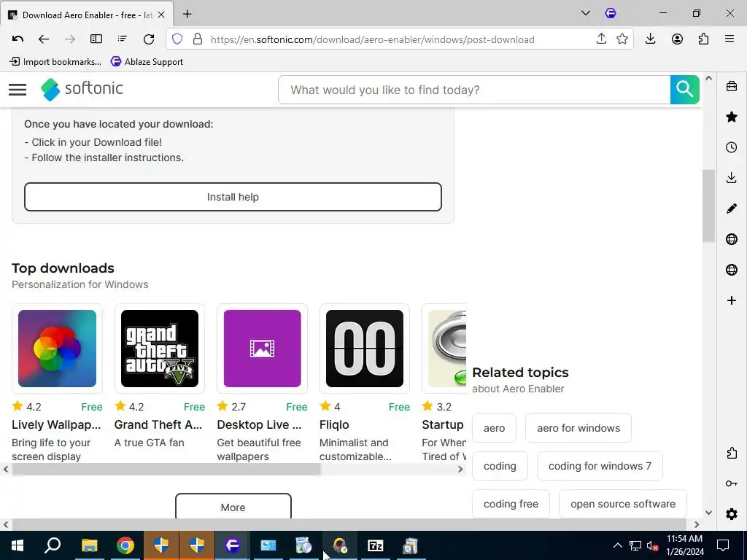Open the sidebar add-ons puzzle icon

tap(731, 453)
